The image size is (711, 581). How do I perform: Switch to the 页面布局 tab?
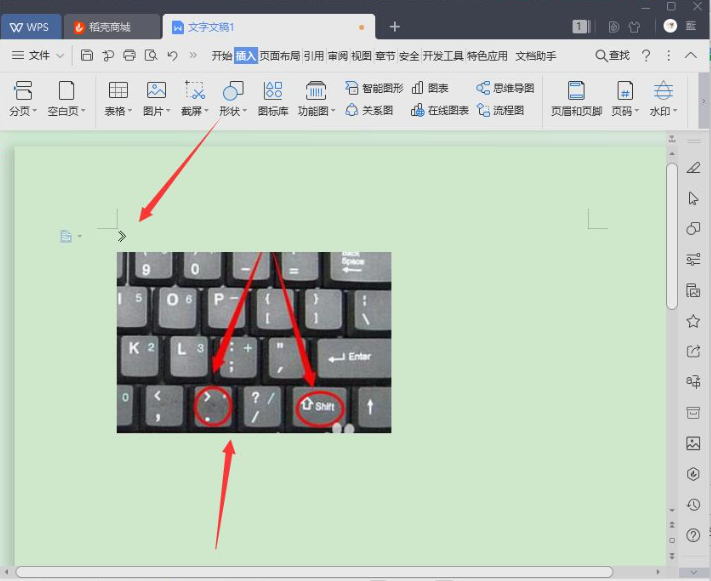pyautogui.click(x=279, y=56)
